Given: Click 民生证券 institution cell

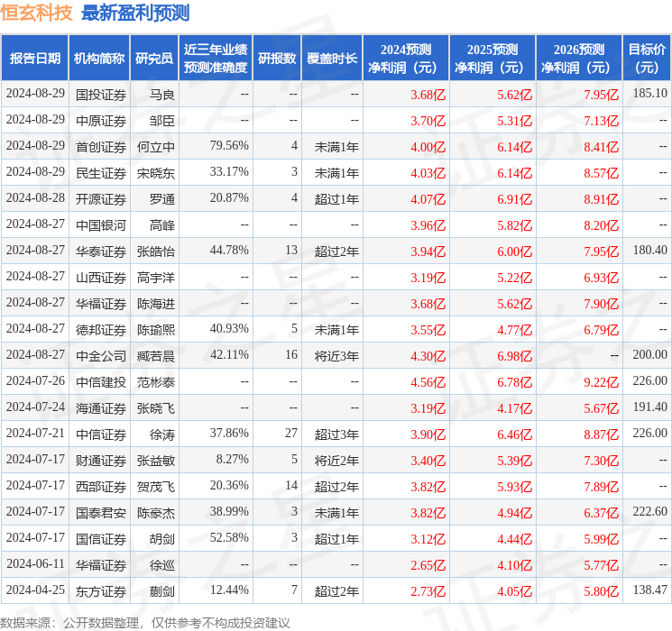Looking at the screenshot, I should click(101, 173).
